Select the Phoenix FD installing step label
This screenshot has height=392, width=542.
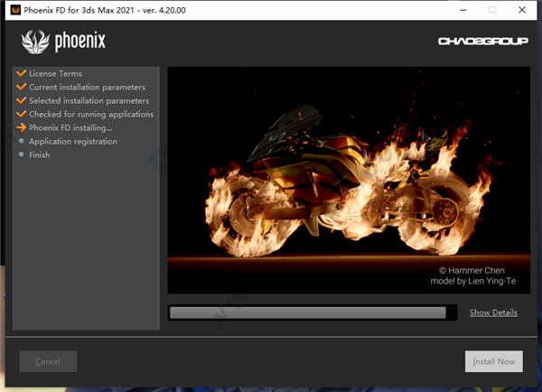(70, 127)
